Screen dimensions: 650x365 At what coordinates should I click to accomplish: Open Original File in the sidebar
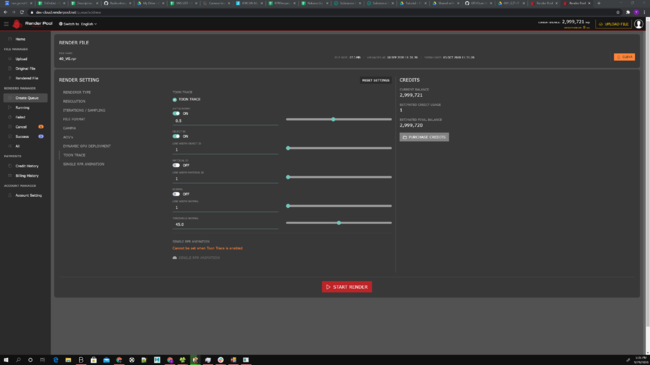[x=25, y=68]
